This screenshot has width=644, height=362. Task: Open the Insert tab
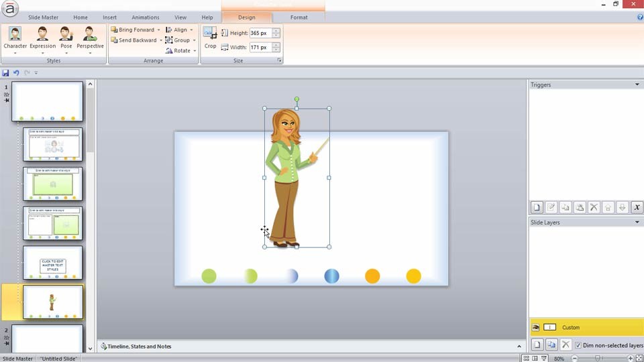pyautogui.click(x=109, y=17)
